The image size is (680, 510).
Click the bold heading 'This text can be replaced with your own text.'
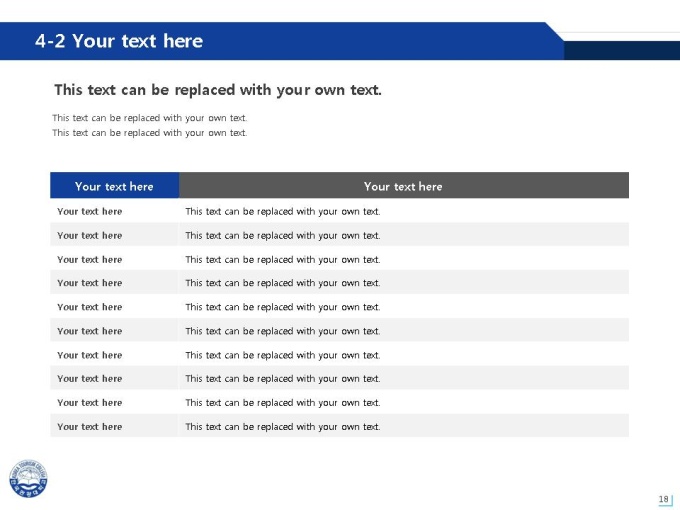[218, 90]
